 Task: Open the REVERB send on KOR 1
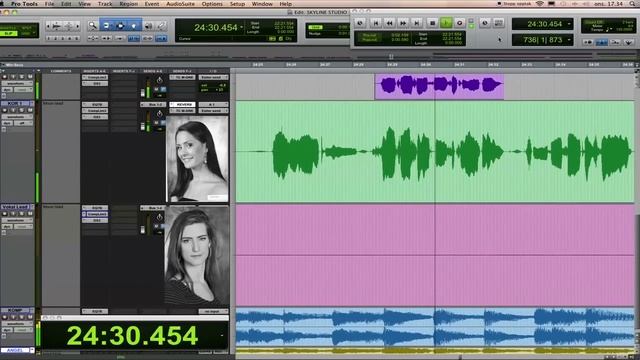point(182,104)
